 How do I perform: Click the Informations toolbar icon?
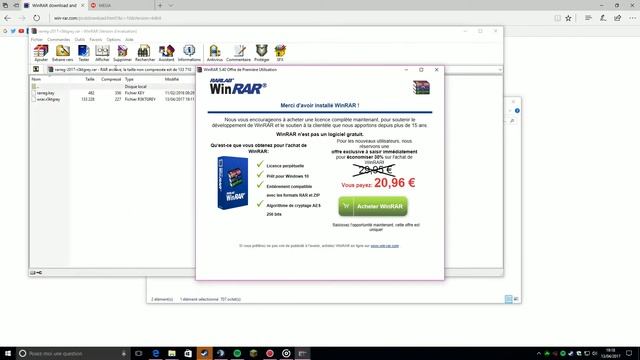point(189,53)
